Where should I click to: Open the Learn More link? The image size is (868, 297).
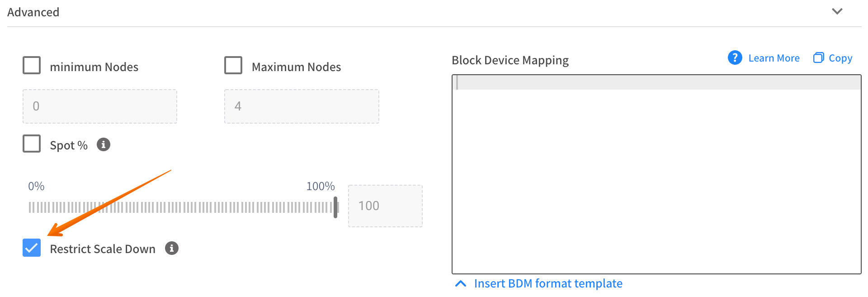point(774,58)
